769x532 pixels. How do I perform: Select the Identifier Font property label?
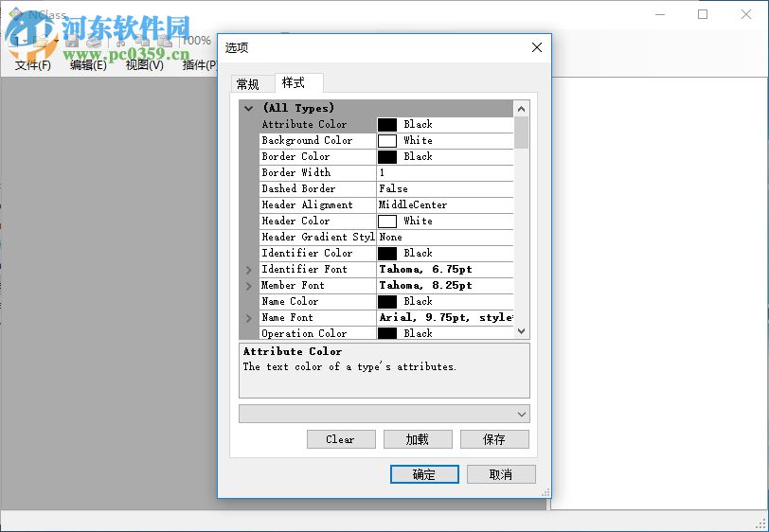click(304, 269)
